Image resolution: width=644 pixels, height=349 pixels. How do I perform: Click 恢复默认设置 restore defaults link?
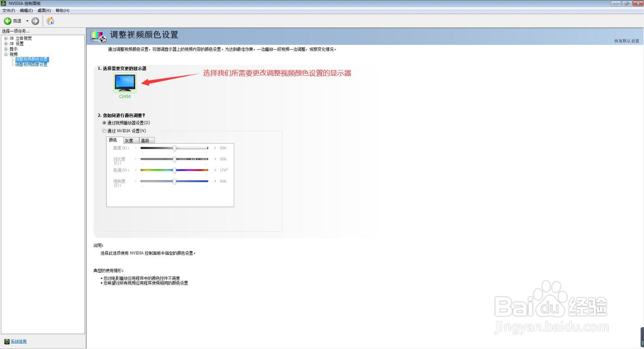[x=627, y=41]
